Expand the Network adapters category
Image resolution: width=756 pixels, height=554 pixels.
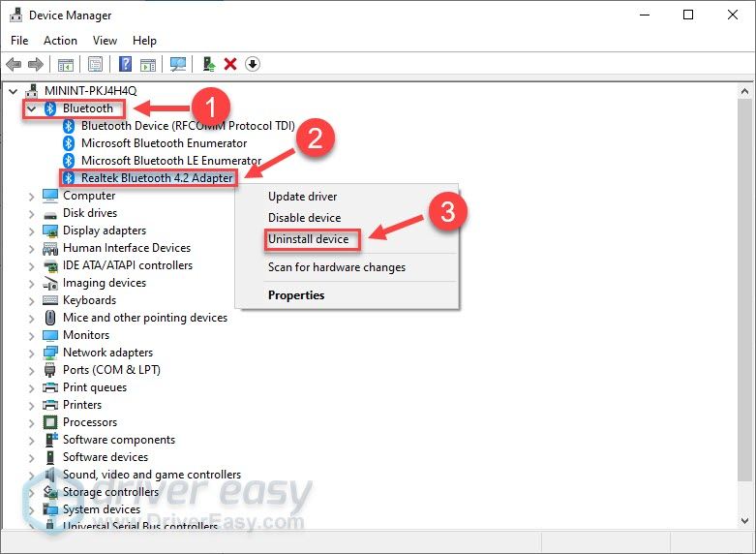32,353
